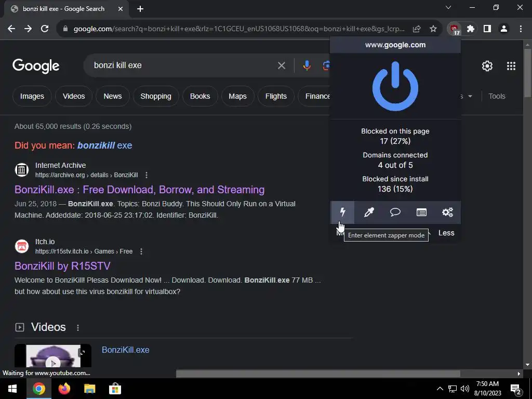Open Firefox from taskbar
This screenshot has width=532, height=399.
click(x=64, y=389)
